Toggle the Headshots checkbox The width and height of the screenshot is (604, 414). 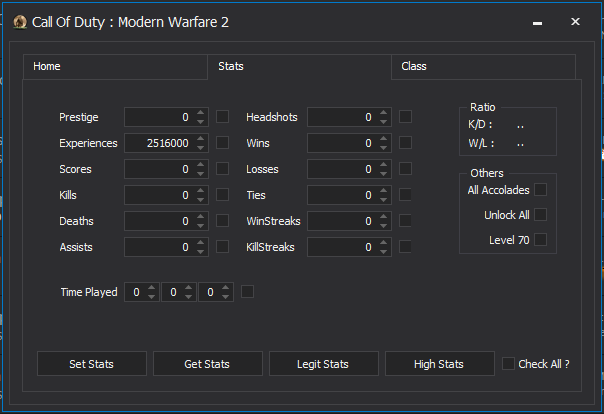[x=405, y=117]
